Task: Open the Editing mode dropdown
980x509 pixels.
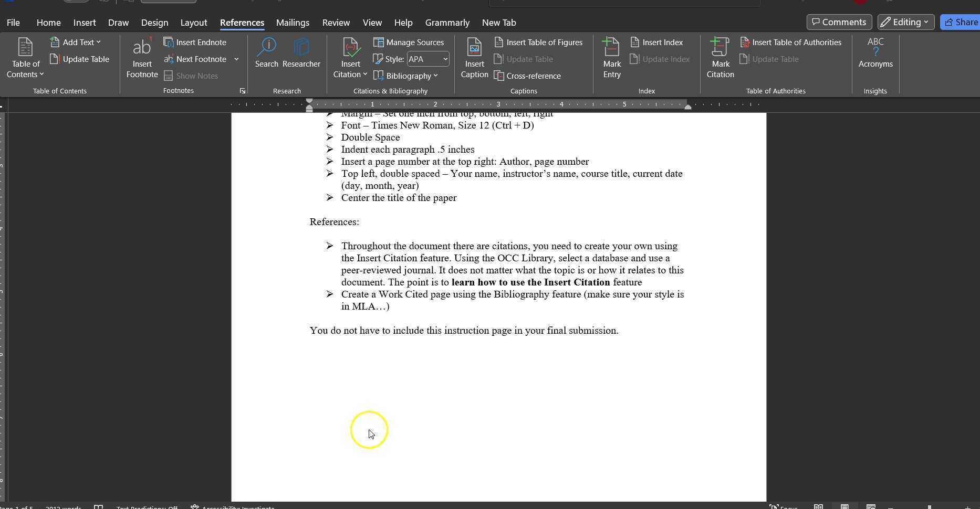Action: coord(905,22)
